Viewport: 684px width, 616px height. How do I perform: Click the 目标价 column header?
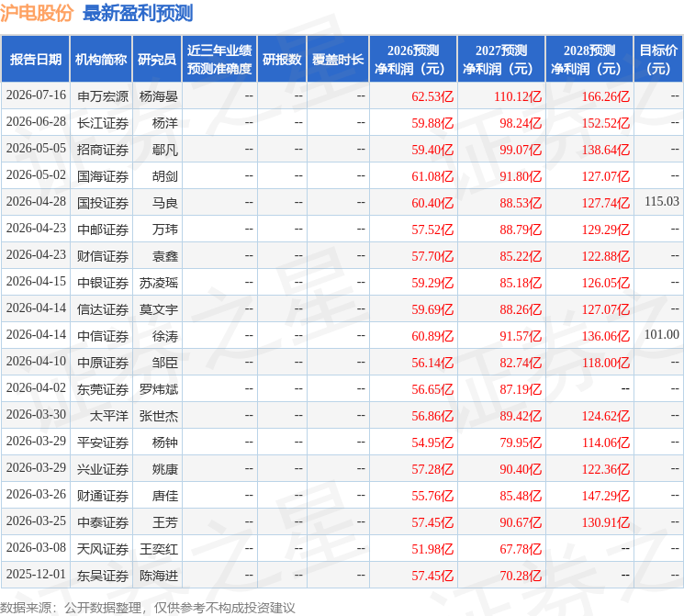click(x=658, y=60)
